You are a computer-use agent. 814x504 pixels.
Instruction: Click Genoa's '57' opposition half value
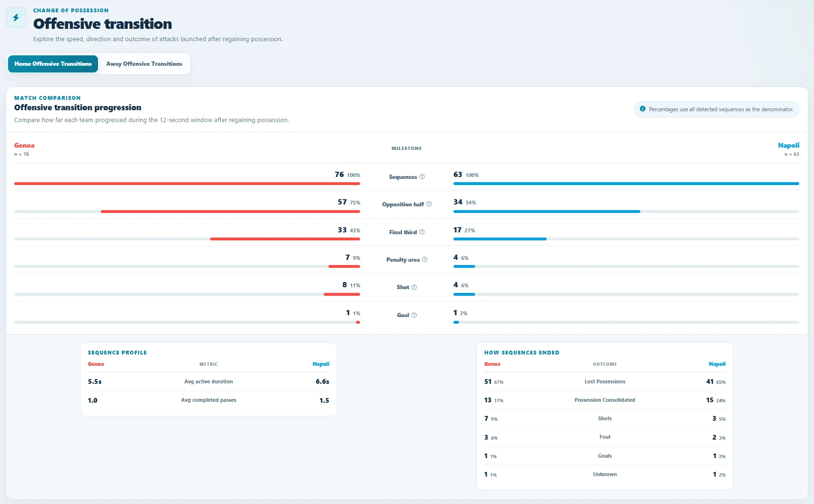(342, 202)
